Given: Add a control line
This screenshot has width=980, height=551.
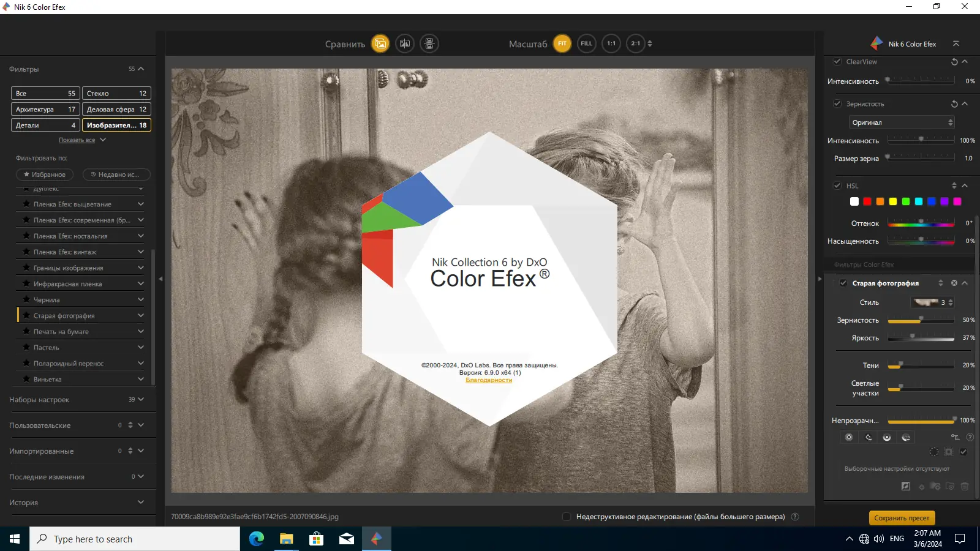Looking at the screenshot, I should pyautogui.click(x=868, y=437).
